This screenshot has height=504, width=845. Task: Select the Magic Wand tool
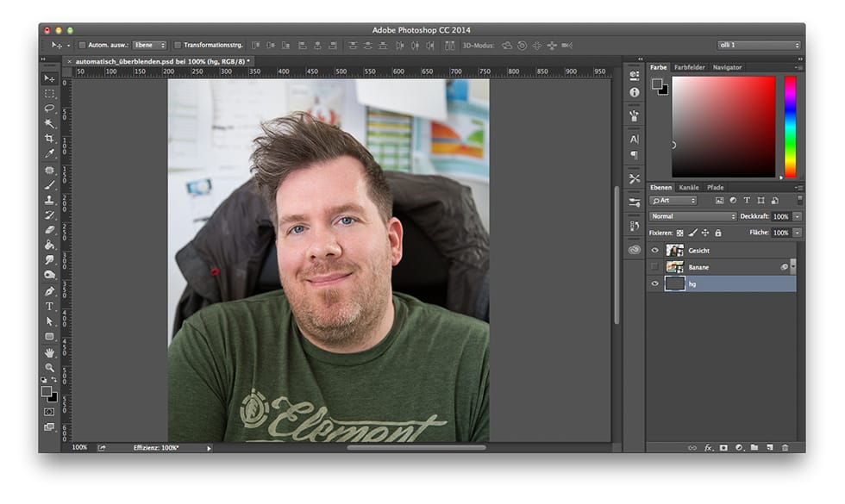pyautogui.click(x=49, y=123)
